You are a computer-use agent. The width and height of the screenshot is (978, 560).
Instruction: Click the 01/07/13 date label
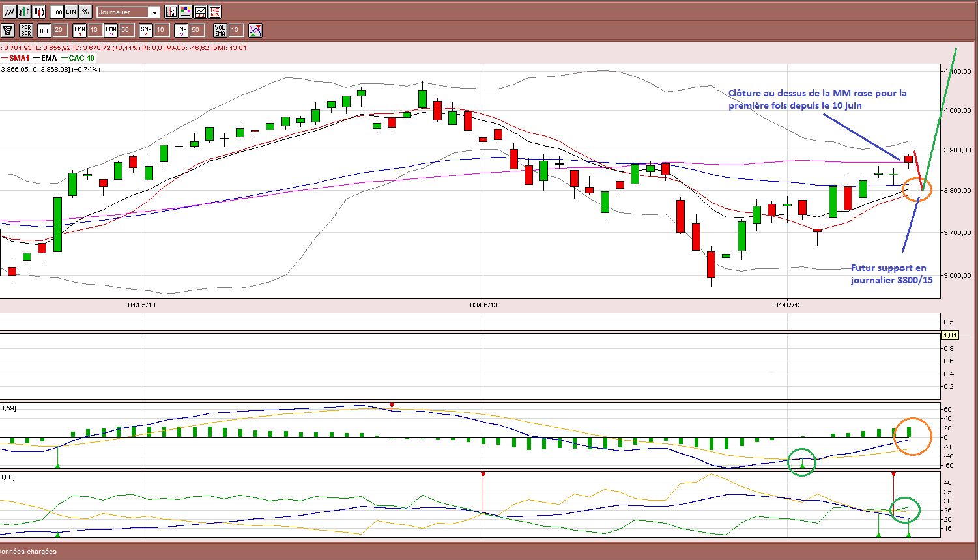coord(788,305)
